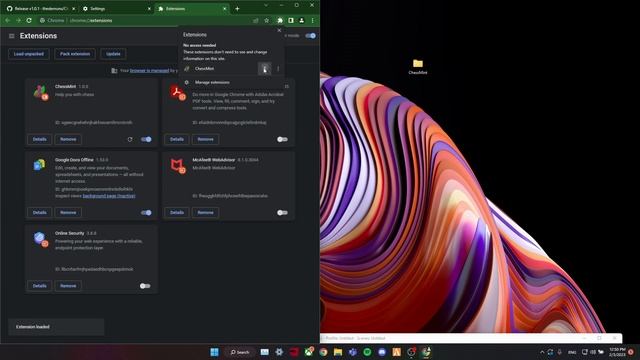Reload the ChessMint extension with its refresh icon
The image size is (640, 360).
(x=130, y=139)
